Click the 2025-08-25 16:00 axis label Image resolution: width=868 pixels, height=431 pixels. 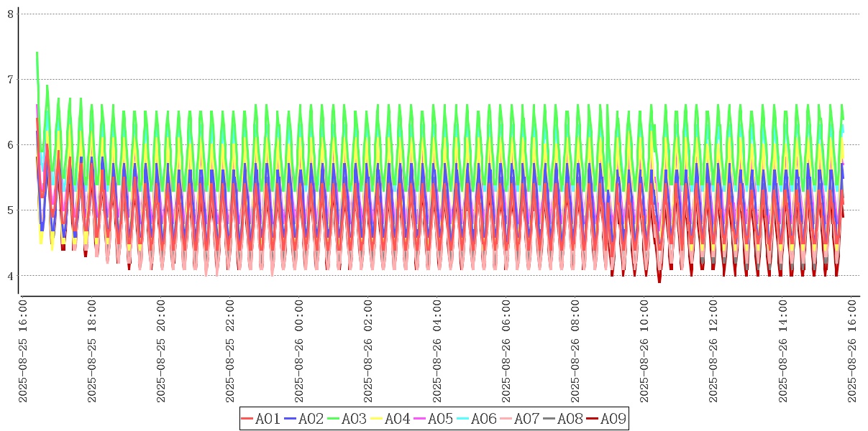[23, 352]
